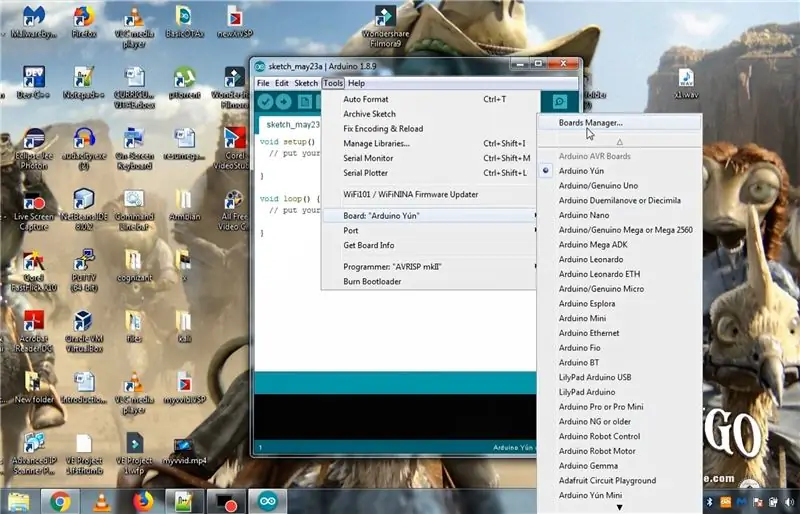Open Notepad++ desktop shortcut
This screenshot has height=514, width=800.
84,83
